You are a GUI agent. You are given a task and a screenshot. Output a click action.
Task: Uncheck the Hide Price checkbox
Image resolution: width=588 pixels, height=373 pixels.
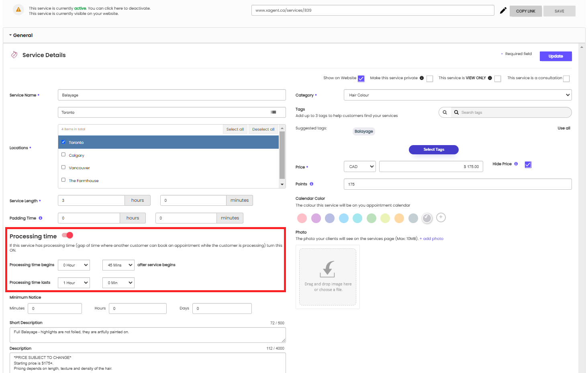pos(528,165)
